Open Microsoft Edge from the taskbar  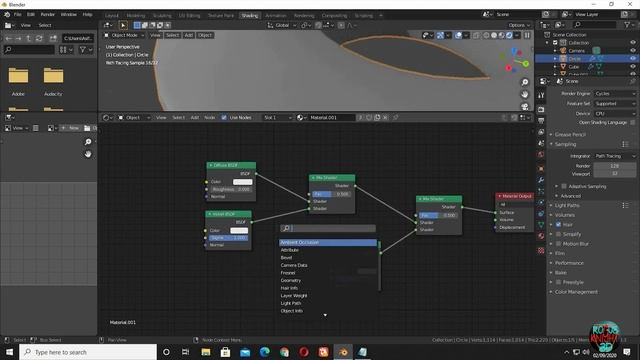(x=264, y=352)
